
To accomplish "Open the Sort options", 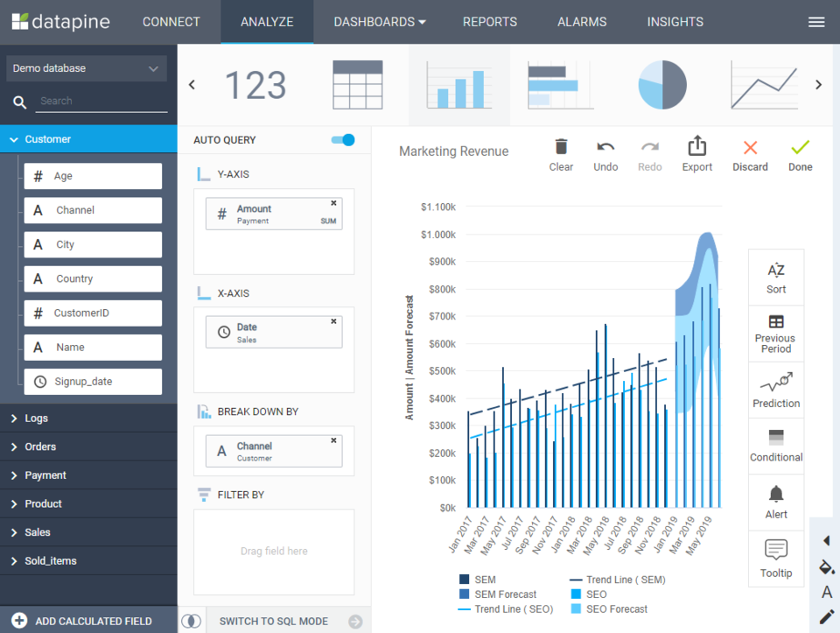I will click(775, 277).
